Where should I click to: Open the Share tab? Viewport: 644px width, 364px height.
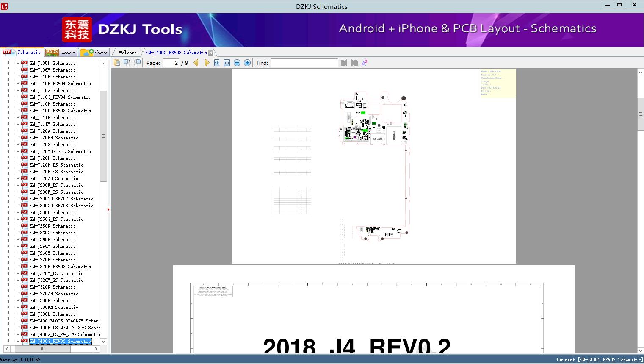[x=94, y=53]
